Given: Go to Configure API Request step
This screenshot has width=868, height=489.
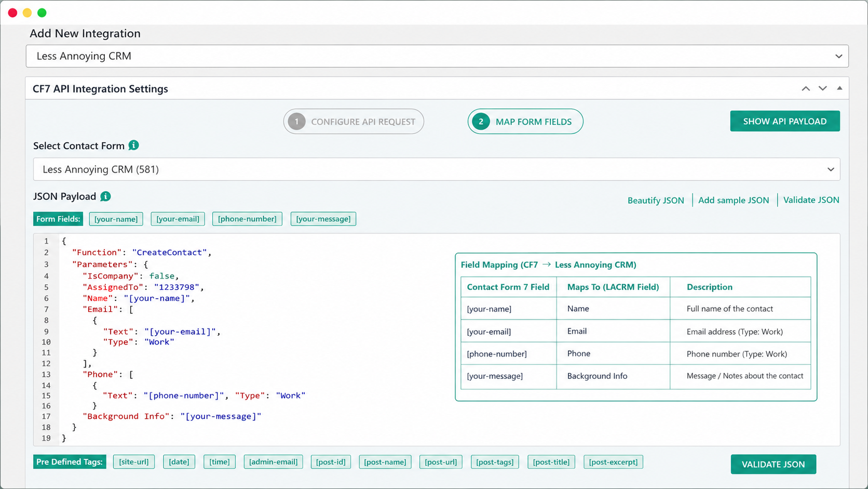Looking at the screenshot, I should [x=354, y=122].
